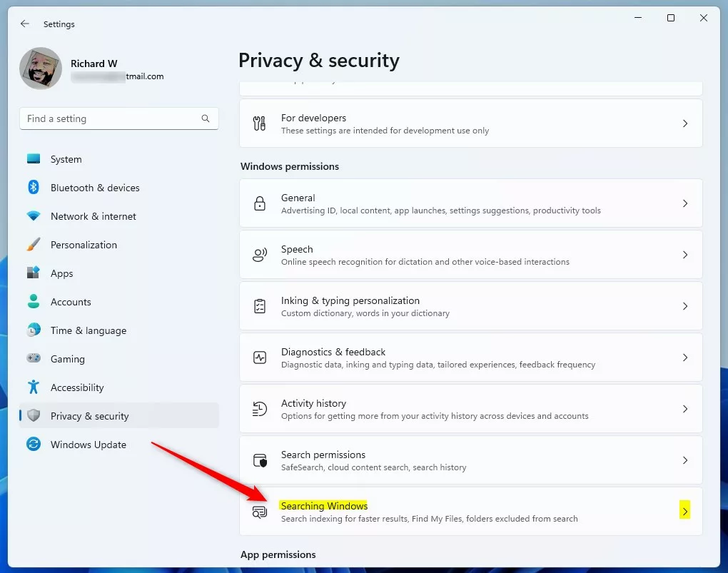Go back using the arrow beside Settings
This screenshot has width=728, height=573.
pos(24,24)
